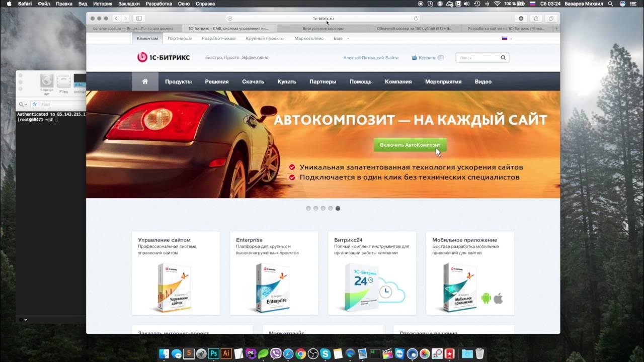Open Google Chrome in the Dock
This screenshot has width=644, height=362.
(x=300, y=353)
